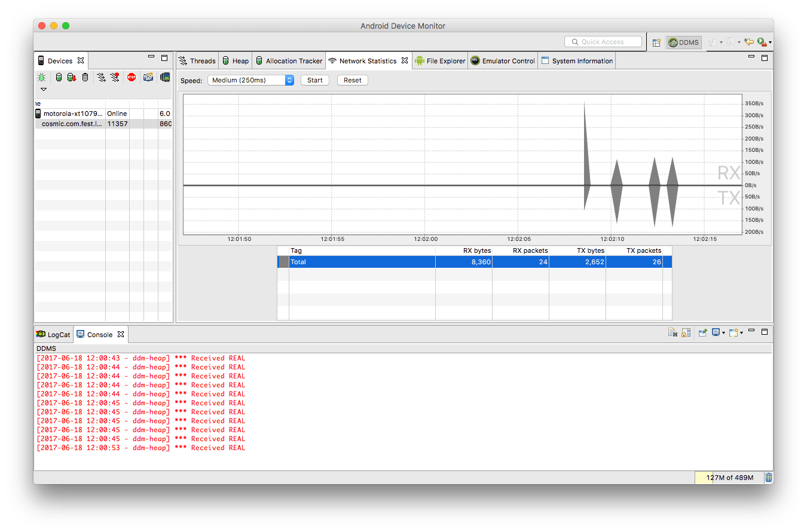Image resolution: width=807 pixels, height=532 pixels.
Task: Open the Previous Annotation dropdown arrow
Action: click(739, 43)
